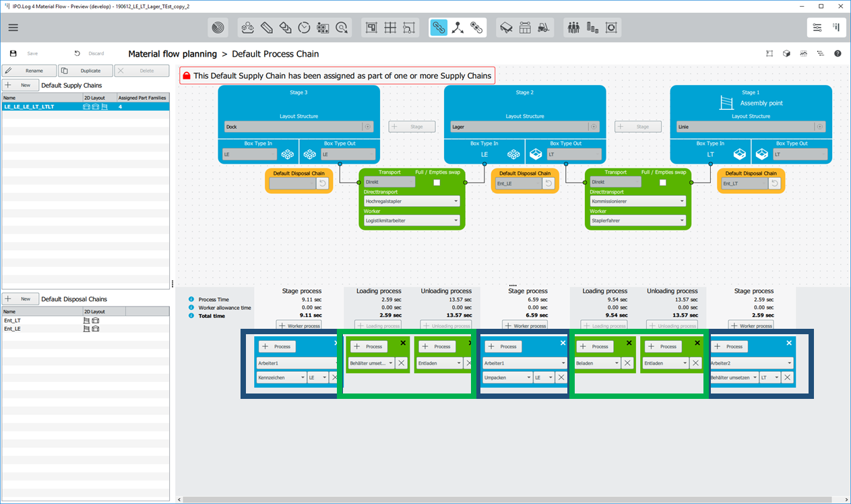851x504 pixels.
Task: Select the highlighted chain link tool
Action: pyautogui.click(x=439, y=28)
